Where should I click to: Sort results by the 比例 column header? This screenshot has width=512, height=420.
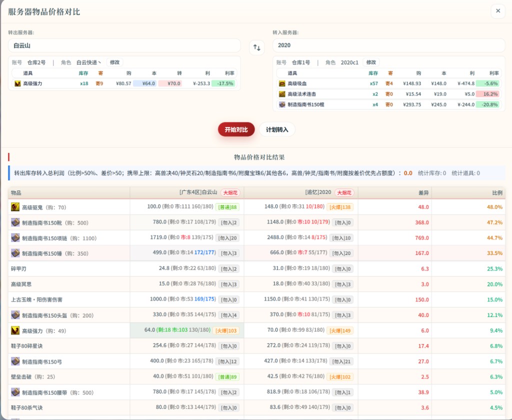click(x=497, y=192)
